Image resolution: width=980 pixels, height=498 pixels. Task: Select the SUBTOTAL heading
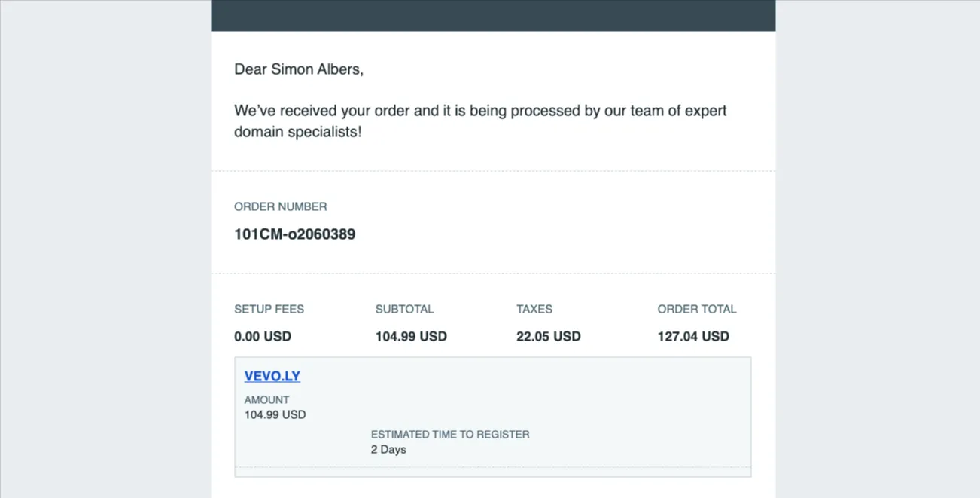tap(404, 309)
